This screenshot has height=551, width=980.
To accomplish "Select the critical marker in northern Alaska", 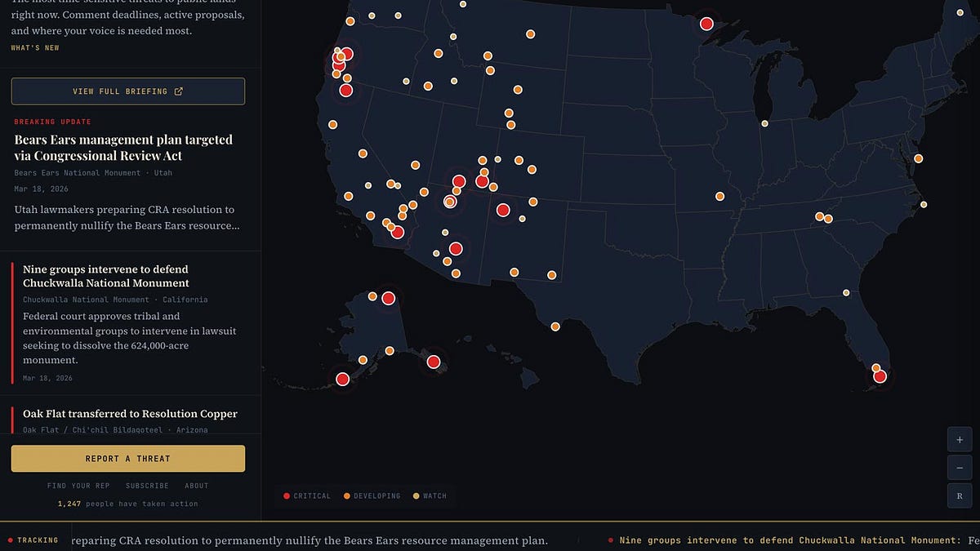I will (x=389, y=299).
